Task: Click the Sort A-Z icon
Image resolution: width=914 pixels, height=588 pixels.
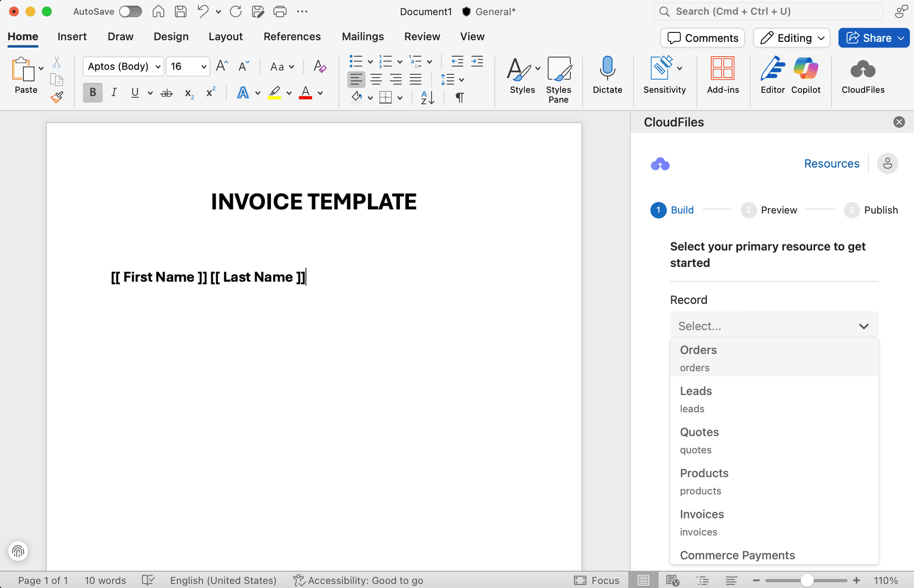Action: click(x=427, y=98)
